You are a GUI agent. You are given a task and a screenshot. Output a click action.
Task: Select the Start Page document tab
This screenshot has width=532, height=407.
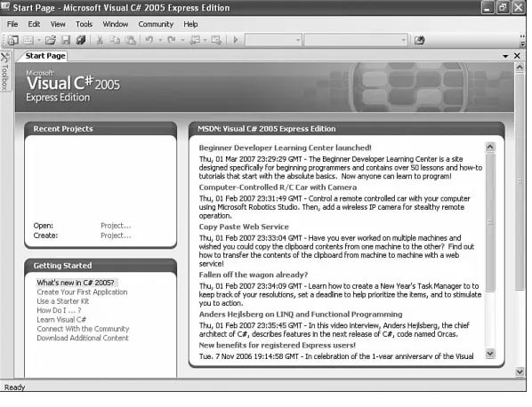pos(44,56)
